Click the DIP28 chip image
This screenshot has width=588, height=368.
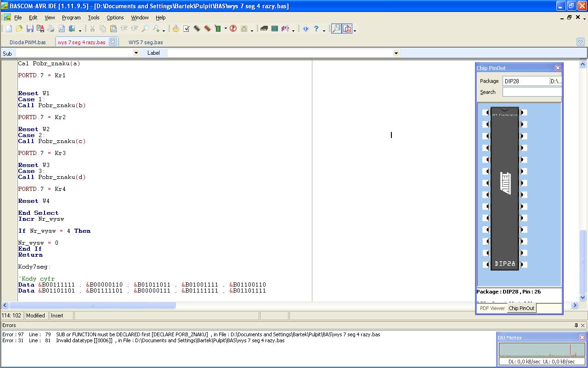pos(505,189)
